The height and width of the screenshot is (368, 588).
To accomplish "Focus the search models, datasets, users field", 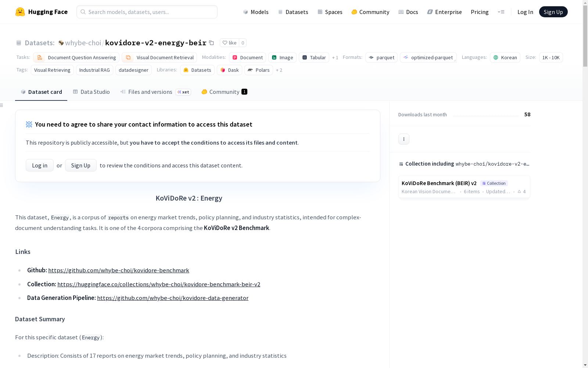I will (147, 12).
